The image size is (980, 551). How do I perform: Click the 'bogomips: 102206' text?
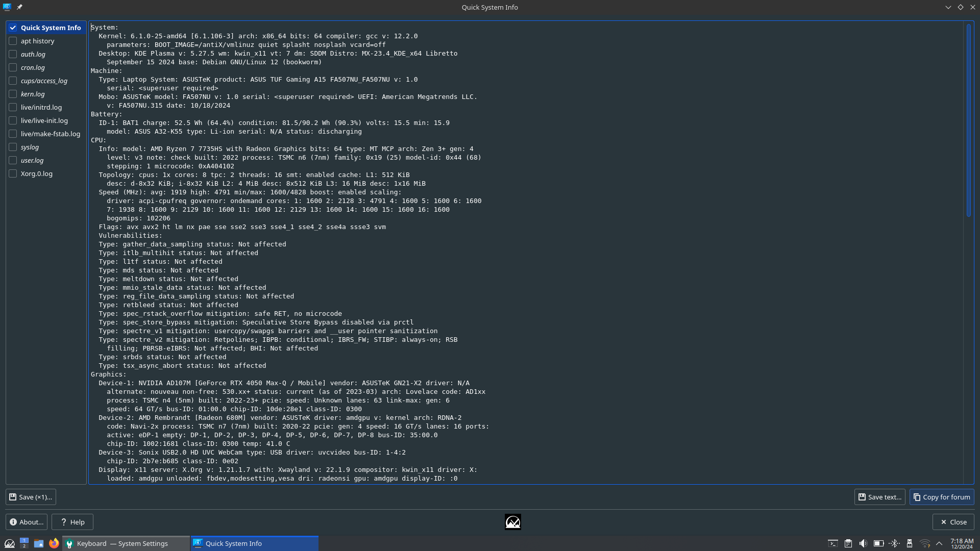[x=138, y=218]
